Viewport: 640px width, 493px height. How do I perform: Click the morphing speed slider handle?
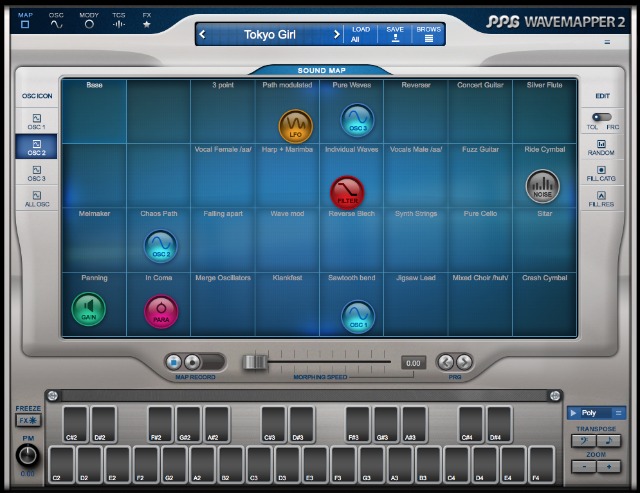[x=255, y=362]
